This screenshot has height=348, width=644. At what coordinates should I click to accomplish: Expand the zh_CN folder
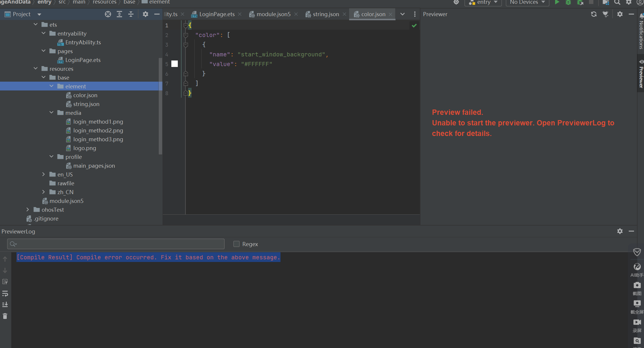tap(43, 192)
